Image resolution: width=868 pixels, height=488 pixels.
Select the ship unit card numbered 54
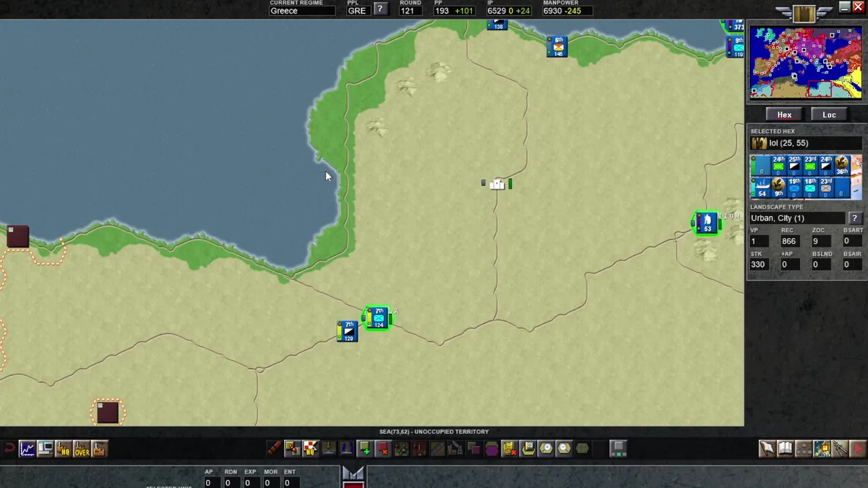763,187
